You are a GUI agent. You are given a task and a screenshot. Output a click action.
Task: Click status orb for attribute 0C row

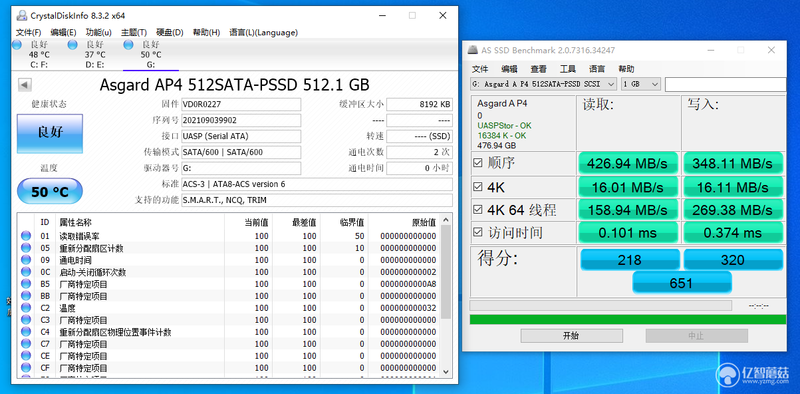[26, 272]
